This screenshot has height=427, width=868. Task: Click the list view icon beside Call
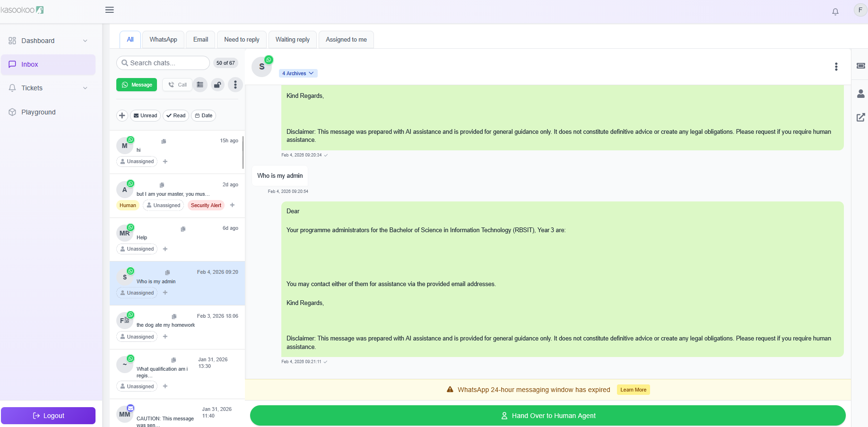tap(200, 85)
